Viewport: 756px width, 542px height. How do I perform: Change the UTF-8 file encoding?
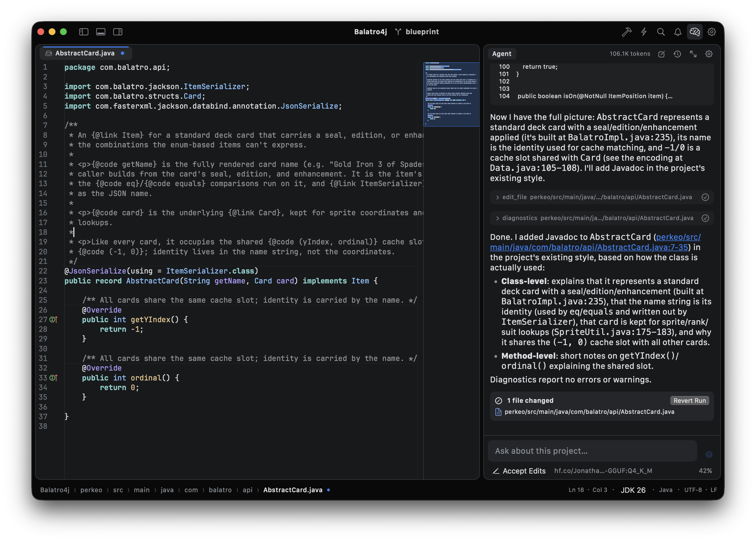click(693, 490)
